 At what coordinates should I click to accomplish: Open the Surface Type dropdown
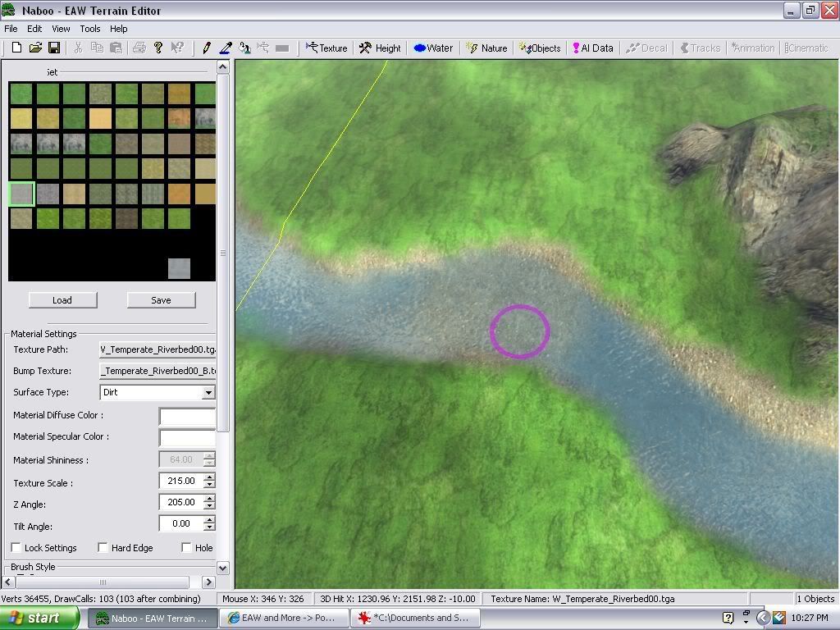[x=208, y=393]
